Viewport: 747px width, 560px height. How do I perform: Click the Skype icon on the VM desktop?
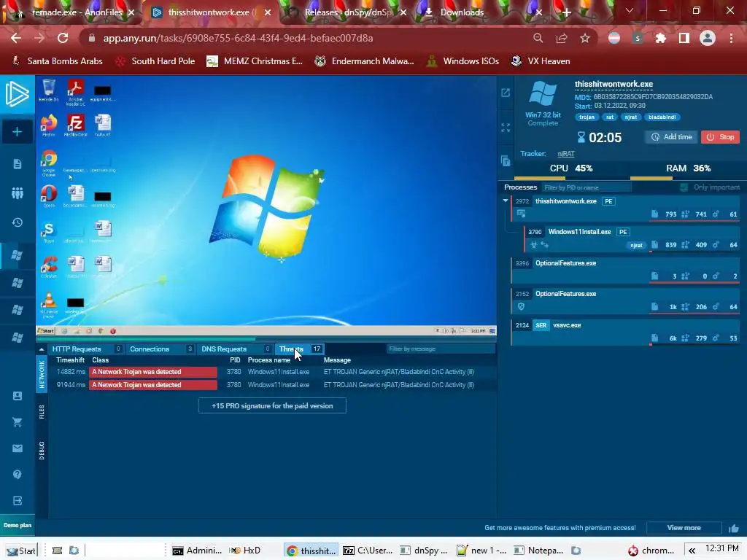pos(49,231)
